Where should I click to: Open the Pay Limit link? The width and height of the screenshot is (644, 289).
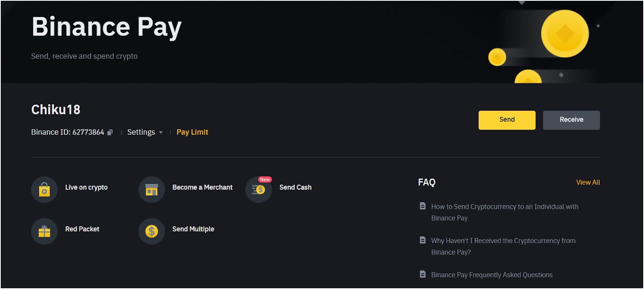pyautogui.click(x=192, y=132)
